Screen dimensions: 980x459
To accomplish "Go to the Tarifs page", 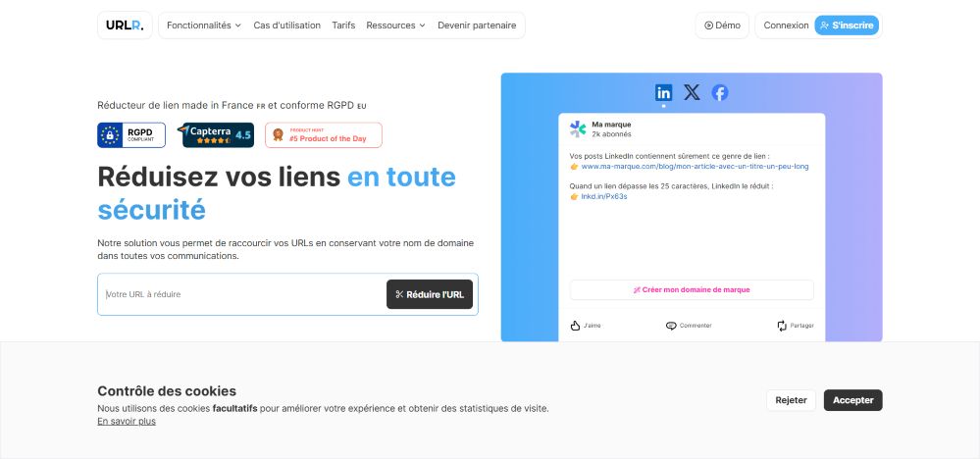I will click(343, 25).
